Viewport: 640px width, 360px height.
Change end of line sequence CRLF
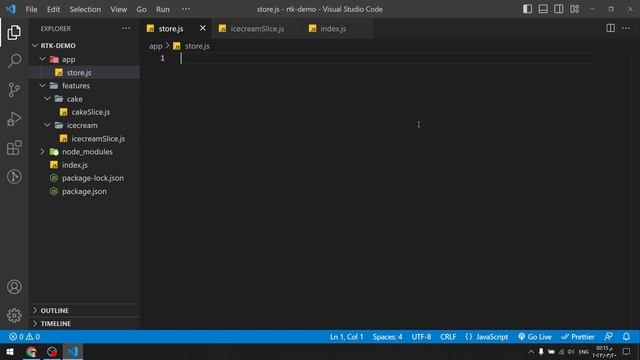pos(448,337)
